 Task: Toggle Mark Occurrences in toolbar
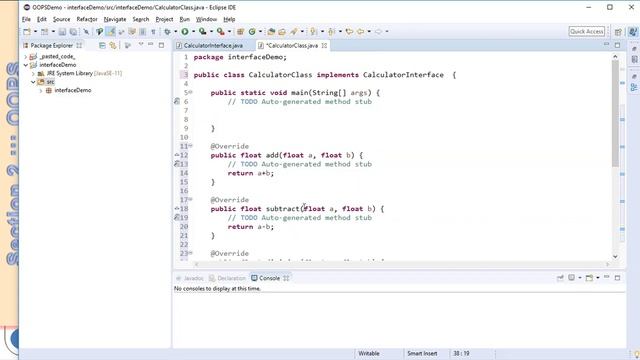coord(111,31)
